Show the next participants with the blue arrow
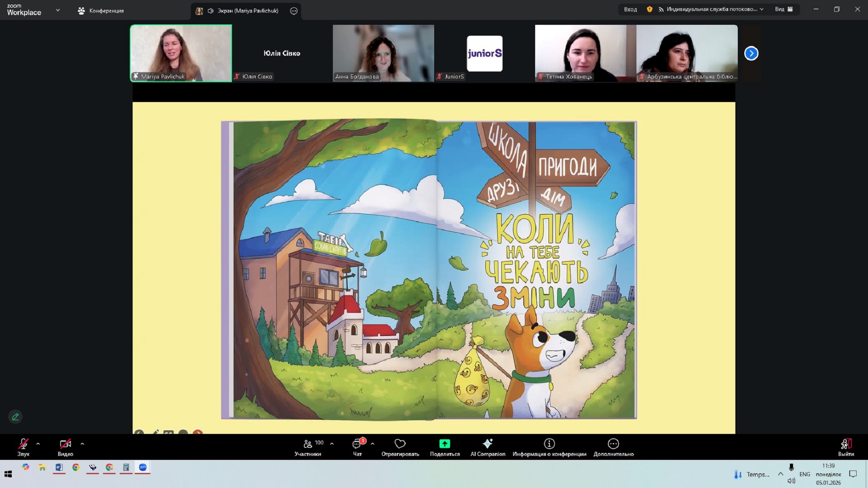 click(x=751, y=53)
